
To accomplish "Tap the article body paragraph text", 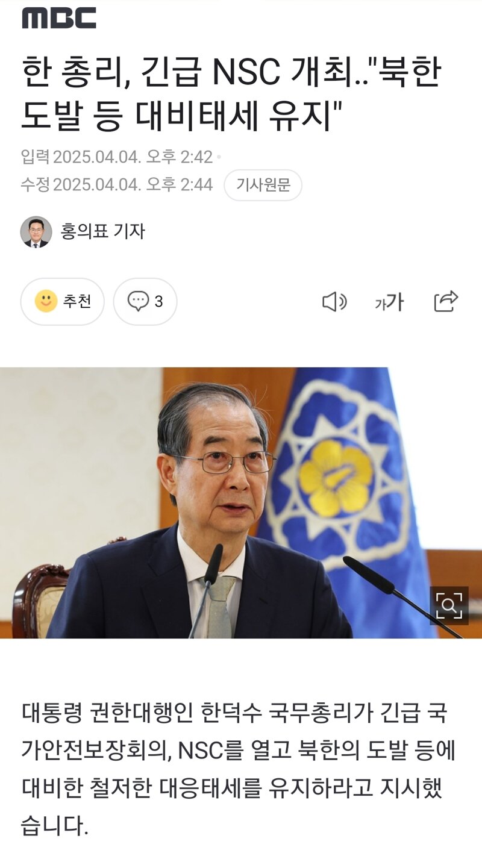I will pyautogui.click(x=239, y=770).
